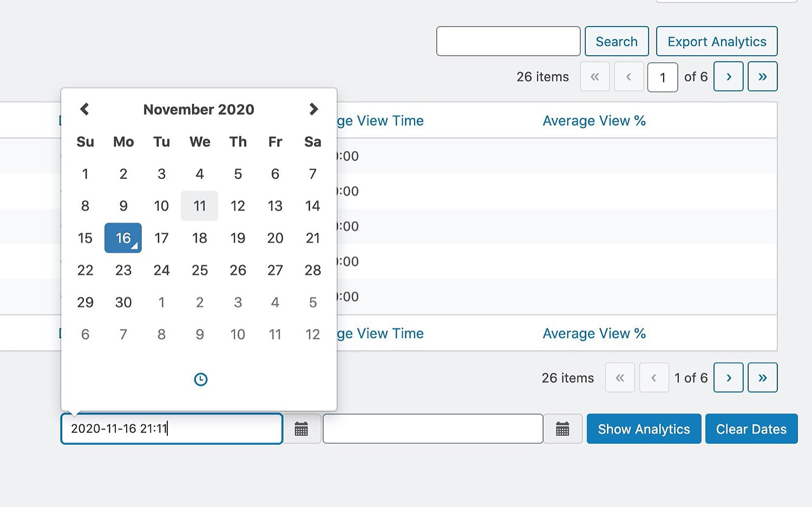This screenshot has height=507, width=812.
Task: Sort by bottom Average View % header
Action: point(594,333)
